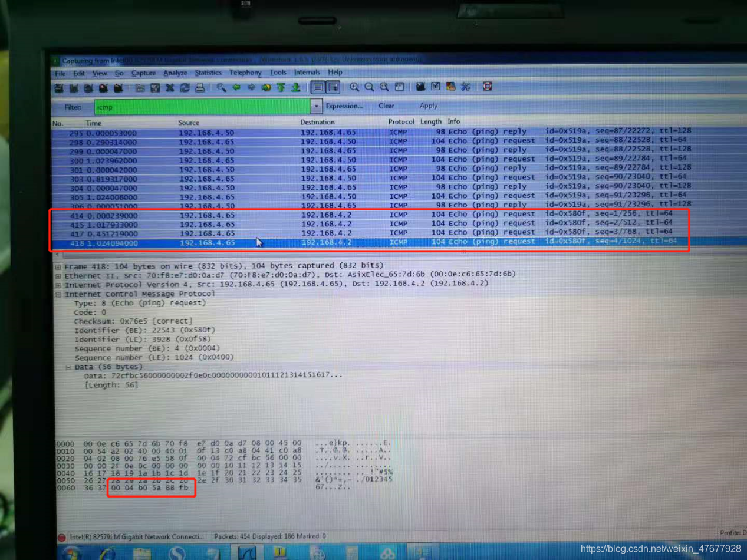Click the Expression... button
This screenshot has height=560, width=747.
coord(343,106)
